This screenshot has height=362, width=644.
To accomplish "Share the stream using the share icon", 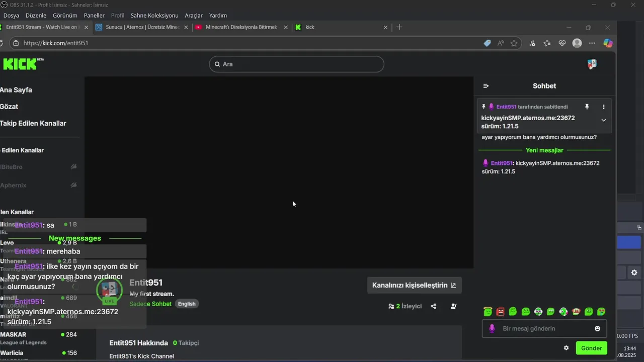I will (434, 306).
